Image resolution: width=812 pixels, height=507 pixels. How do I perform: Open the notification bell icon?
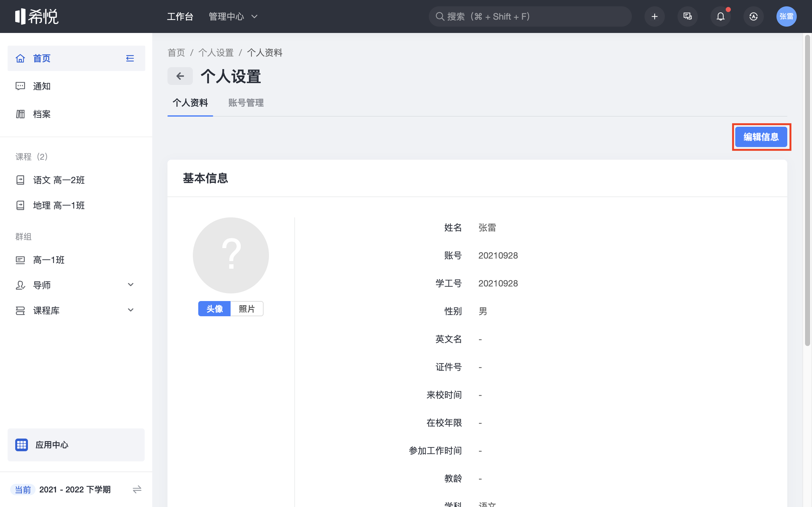[x=720, y=16]
